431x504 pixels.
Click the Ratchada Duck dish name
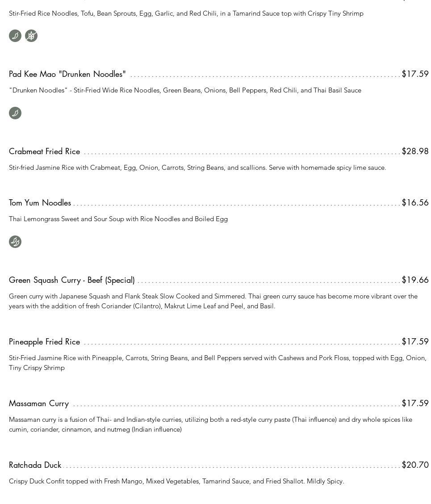pyautogui.click(x=35, y=465)
